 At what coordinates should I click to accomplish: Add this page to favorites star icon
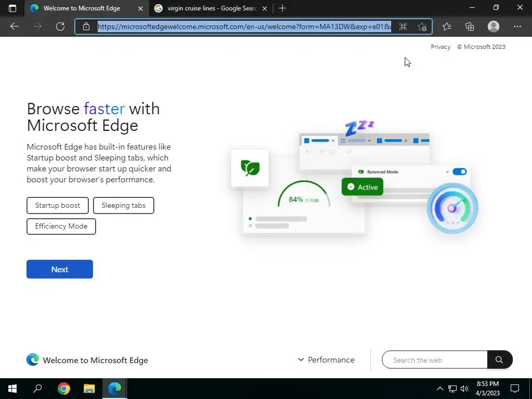(x=422, y=26)
